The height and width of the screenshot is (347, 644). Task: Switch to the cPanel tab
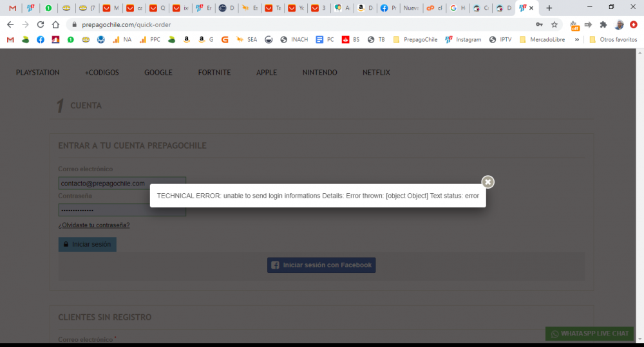point(433,8)
